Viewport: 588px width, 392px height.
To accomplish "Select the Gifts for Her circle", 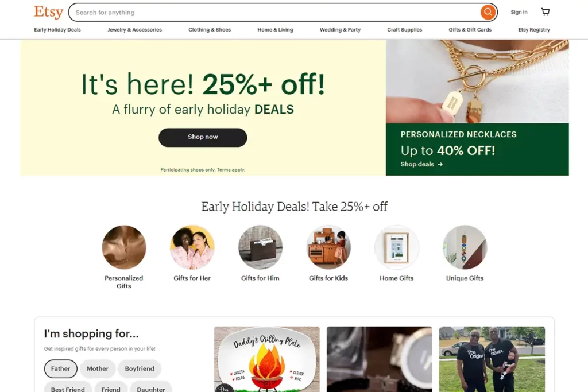I will (x=192, y=247).
